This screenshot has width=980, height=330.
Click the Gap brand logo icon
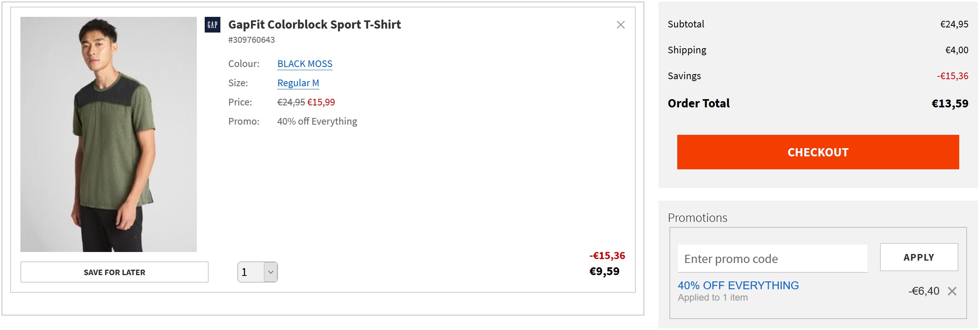(x=212, y=25)
